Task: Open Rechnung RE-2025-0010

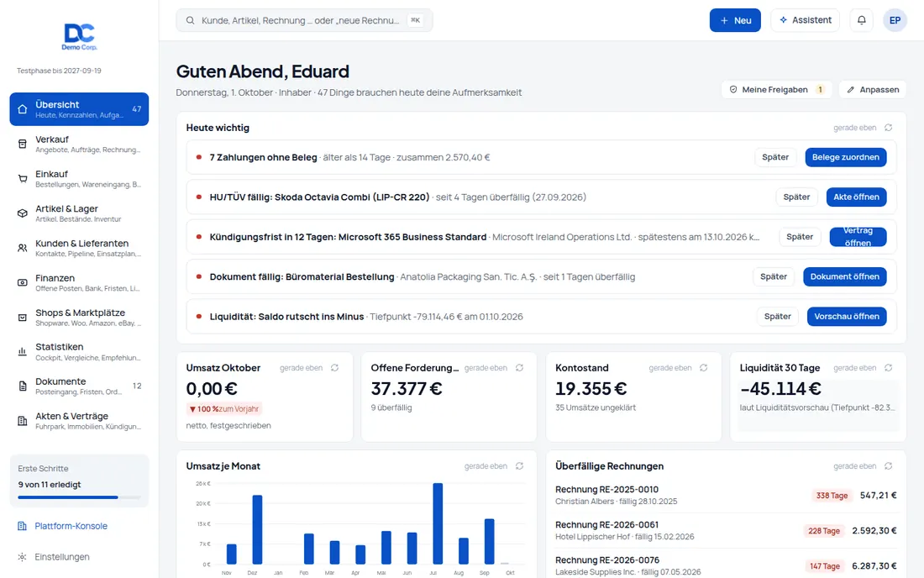Action: [x=726, y=496]
